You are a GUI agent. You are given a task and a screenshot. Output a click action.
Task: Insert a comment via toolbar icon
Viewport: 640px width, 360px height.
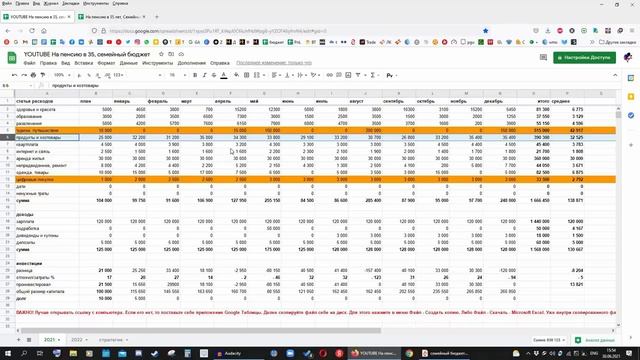[x=339, y=75]
